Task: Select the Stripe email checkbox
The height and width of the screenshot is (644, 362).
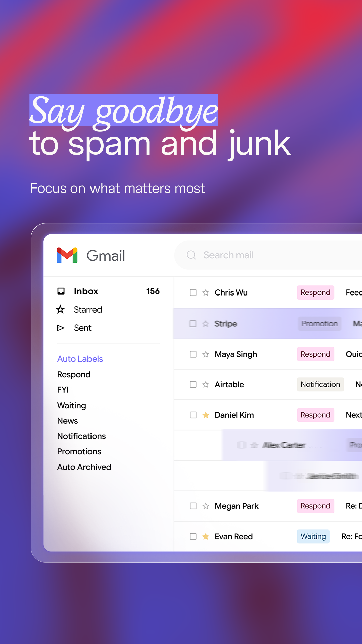Action: coord(193,324)
